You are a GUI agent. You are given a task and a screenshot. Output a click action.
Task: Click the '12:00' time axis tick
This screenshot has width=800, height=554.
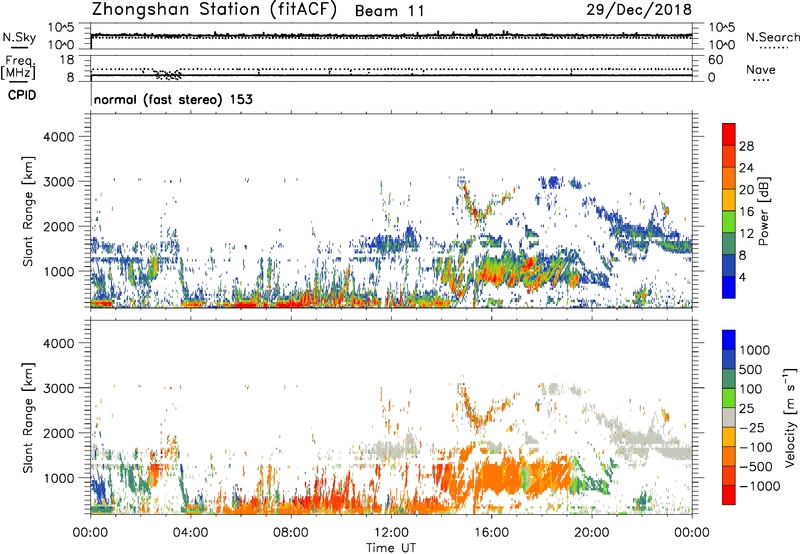[391, 533]
